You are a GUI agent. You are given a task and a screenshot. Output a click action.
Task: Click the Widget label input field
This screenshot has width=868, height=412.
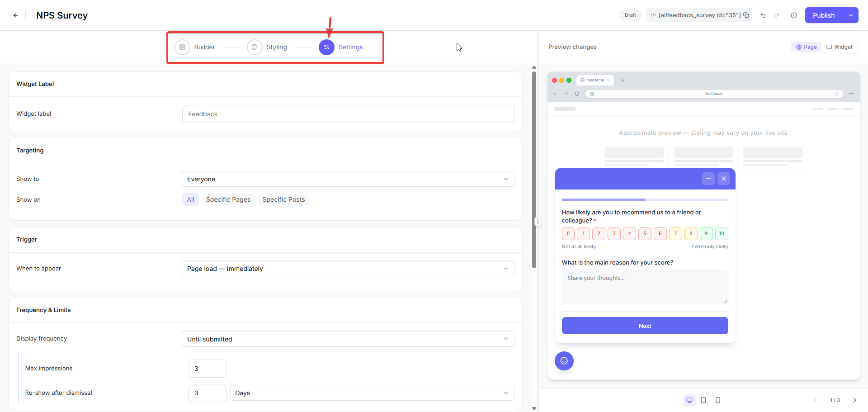click(348, 114)
